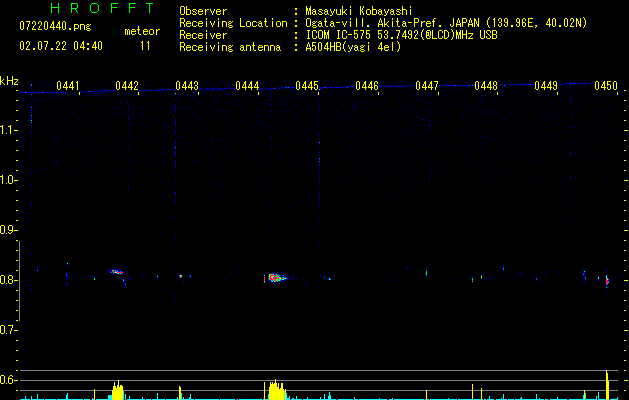Image resolution: width=629 pixels, height=400 pixels.
Task: Click the kHz axis unit label
Action: coord(9,81)
